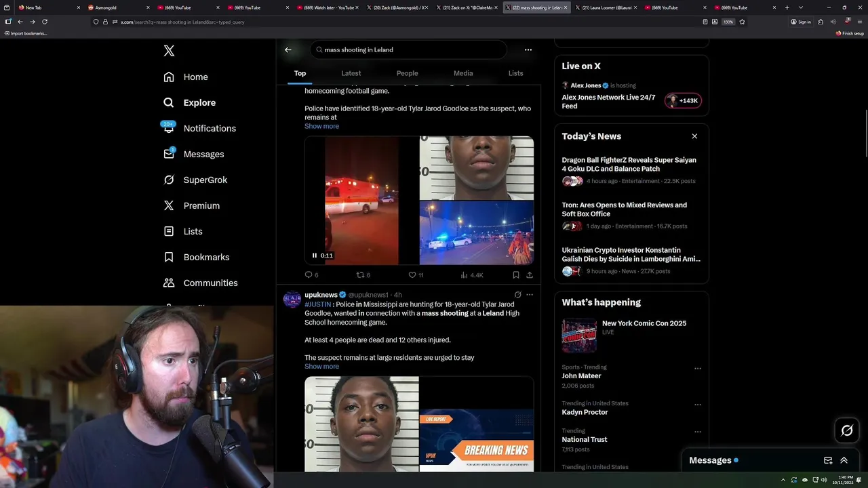Expand upuknews post with Show more
This screenshot has height=488, width=868.
[321, 367]
